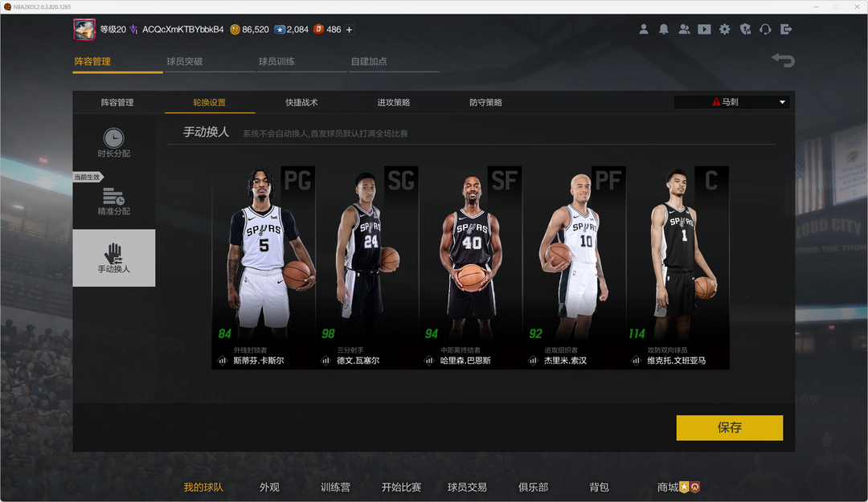
Task: Switch to 防守策略 sub-tab
Action: 485,102
